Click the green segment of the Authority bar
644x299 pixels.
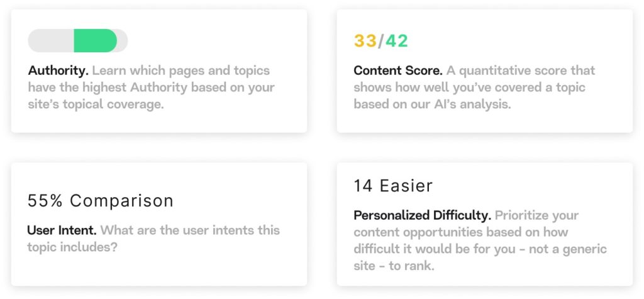click(95, 41)
